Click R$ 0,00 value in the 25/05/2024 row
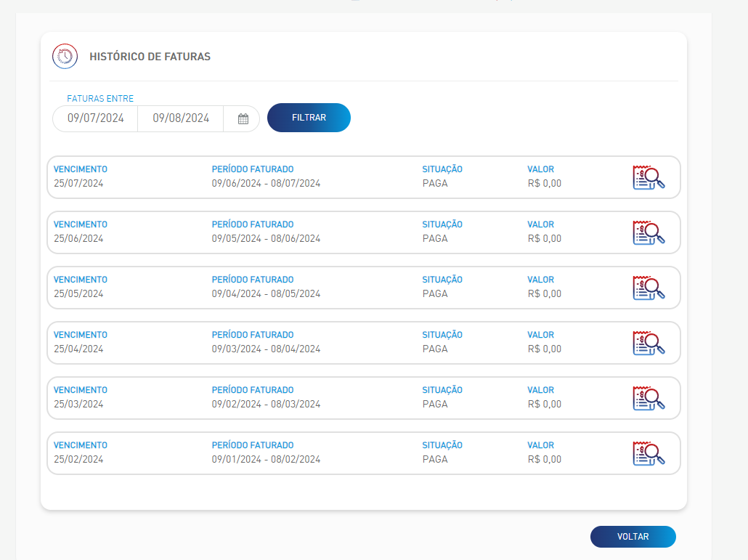This screenshot has height=560, width=748. (x=545, y=294)
